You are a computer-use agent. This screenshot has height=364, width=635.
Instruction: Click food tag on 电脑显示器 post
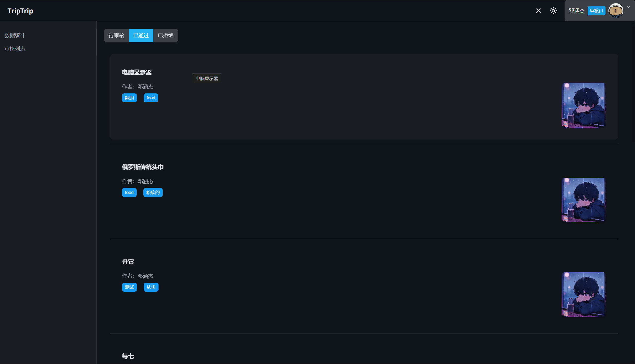pos(151,98)
